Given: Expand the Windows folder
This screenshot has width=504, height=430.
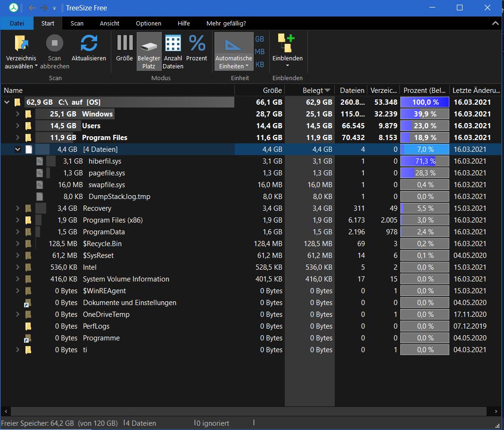Looking at the screenshot, I should coord(17,114).
